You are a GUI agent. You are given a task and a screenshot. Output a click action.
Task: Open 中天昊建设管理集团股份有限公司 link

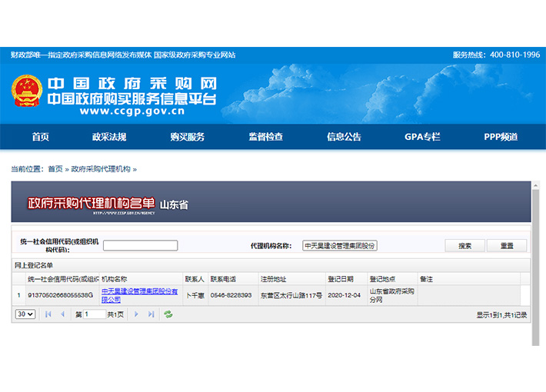pos(139,295)
